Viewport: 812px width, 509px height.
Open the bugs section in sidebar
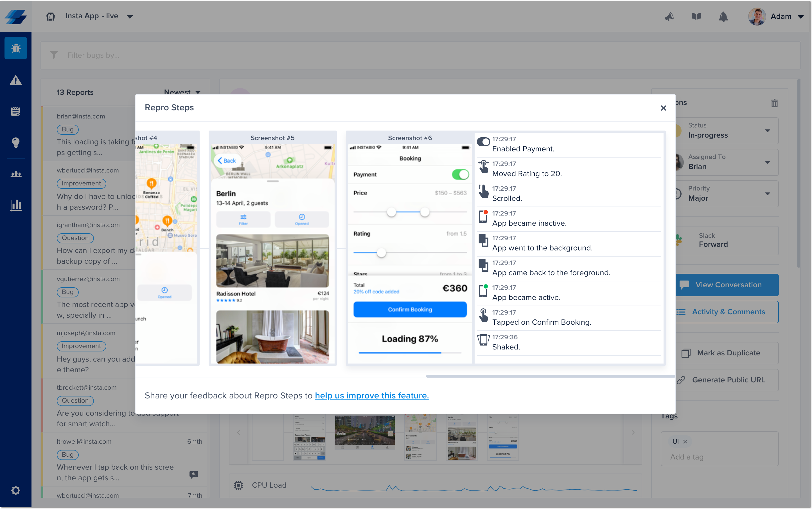[15, 48]
